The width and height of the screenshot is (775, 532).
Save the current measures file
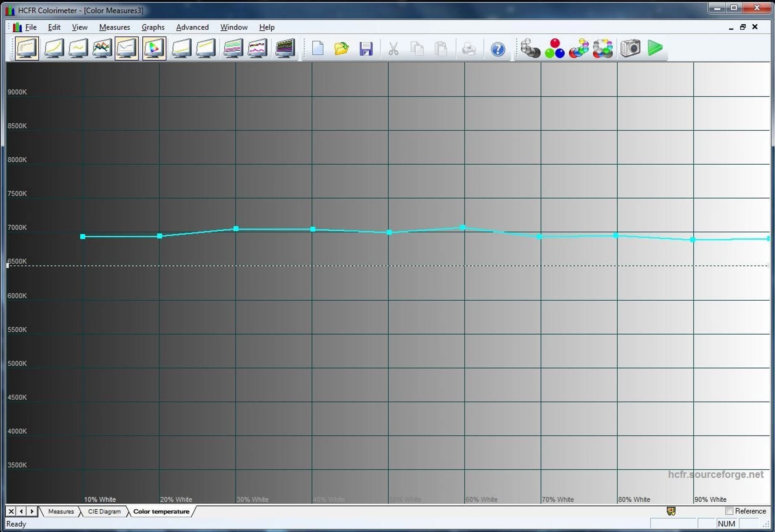[366, 49]
